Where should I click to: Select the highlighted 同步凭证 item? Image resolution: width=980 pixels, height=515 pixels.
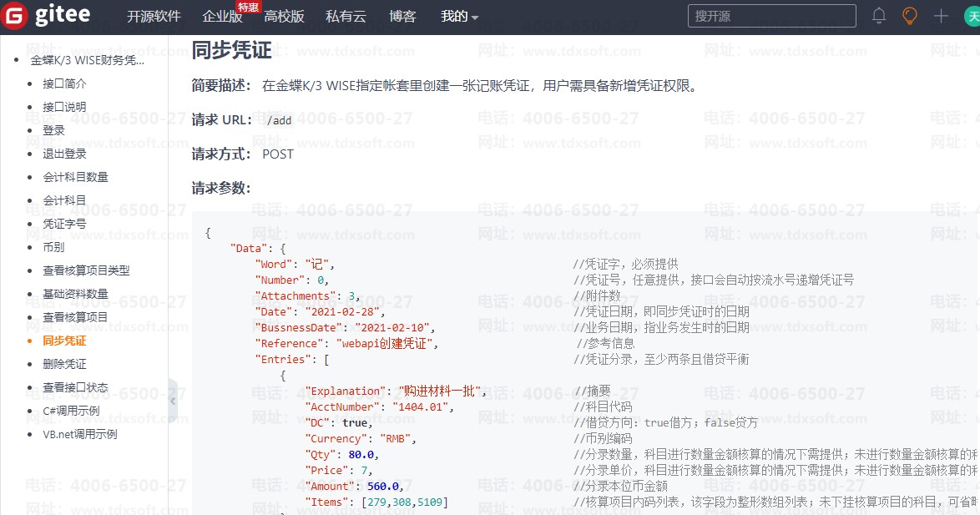coord(64,341)
